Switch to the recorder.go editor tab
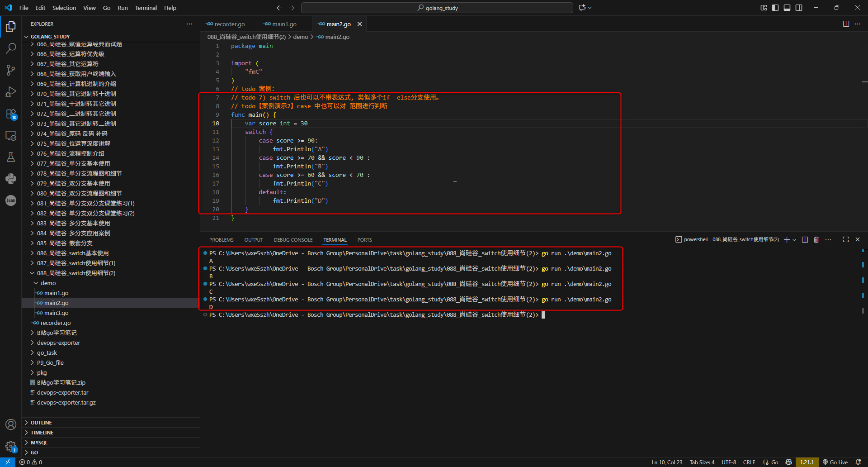This screenshot has height=467, width=868. click(x=229, y=24)
